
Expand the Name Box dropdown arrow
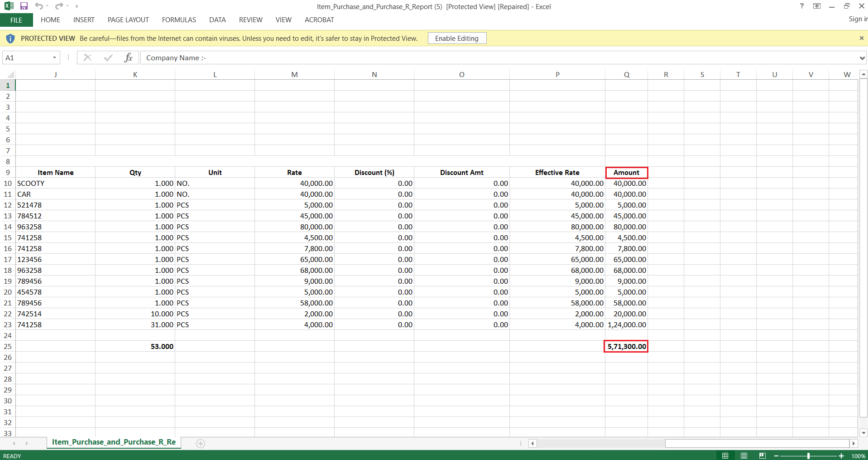coord(54,58)
